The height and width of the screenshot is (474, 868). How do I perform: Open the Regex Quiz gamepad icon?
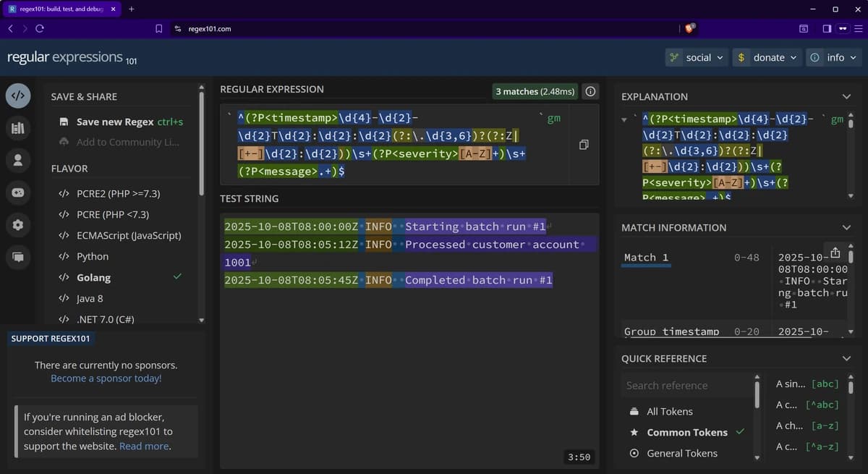(x=18, y=192)
